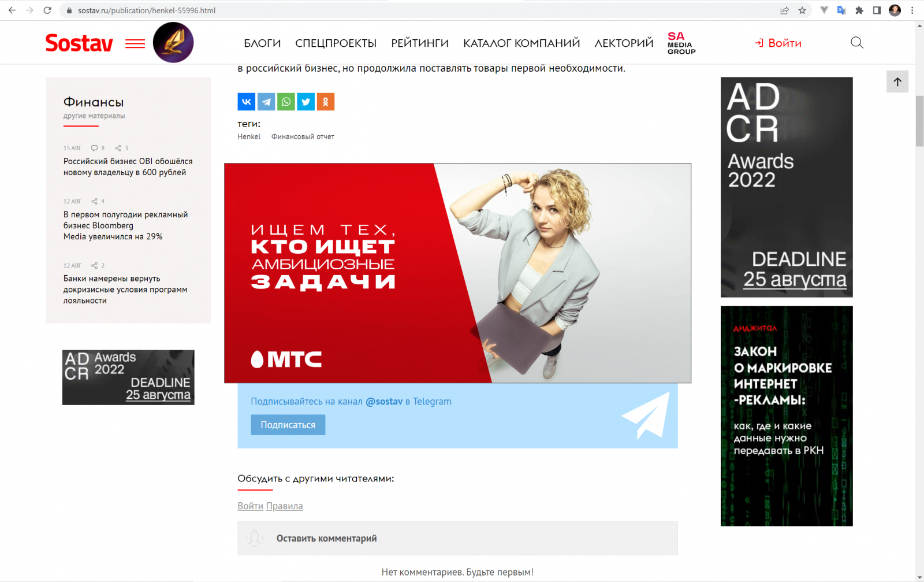The width and height of the screenshot is (924, 582).
Task: Go to the РЕЙТИНГИ menu section
Action: click(420, 43)
